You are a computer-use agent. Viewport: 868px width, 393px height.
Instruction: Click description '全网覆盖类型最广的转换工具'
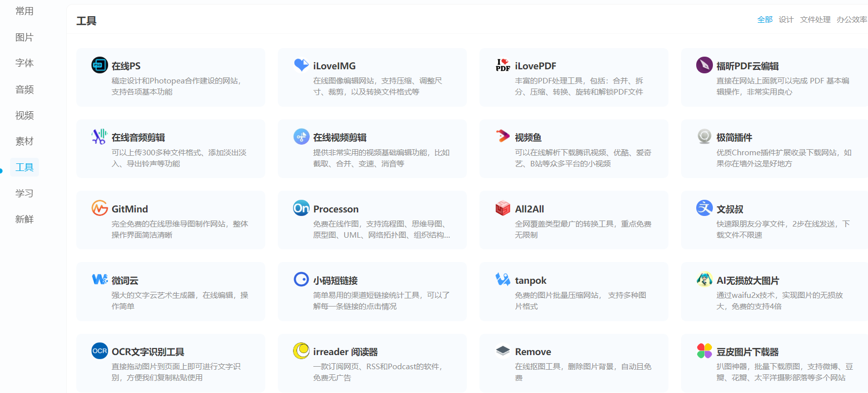pos(564,224)
